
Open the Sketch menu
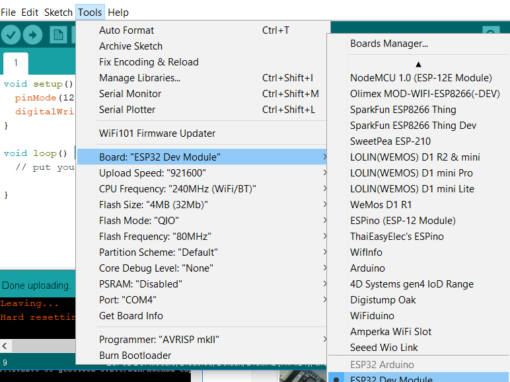click(x=58, y=13)
